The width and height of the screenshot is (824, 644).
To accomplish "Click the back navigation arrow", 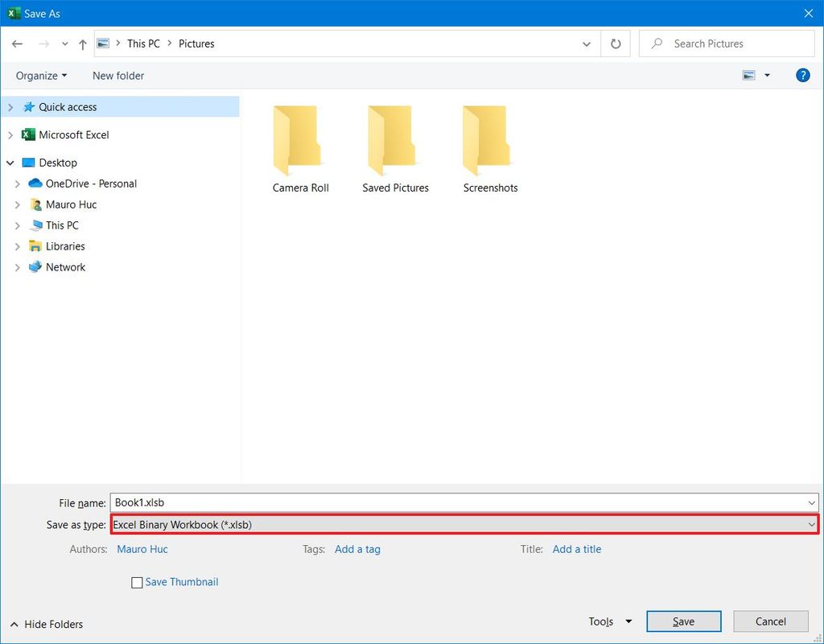I will point(17,43).
